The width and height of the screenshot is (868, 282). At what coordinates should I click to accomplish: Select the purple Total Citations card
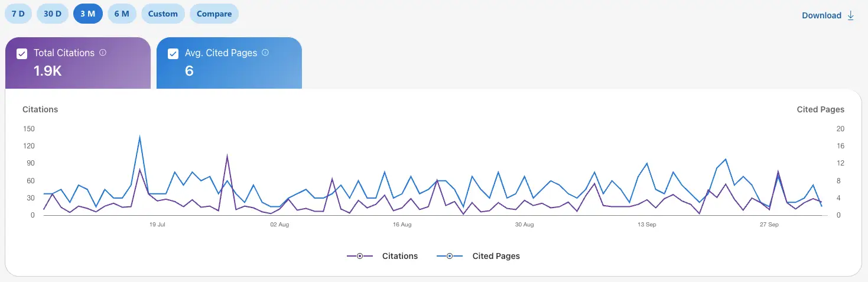tap(78, 63)
